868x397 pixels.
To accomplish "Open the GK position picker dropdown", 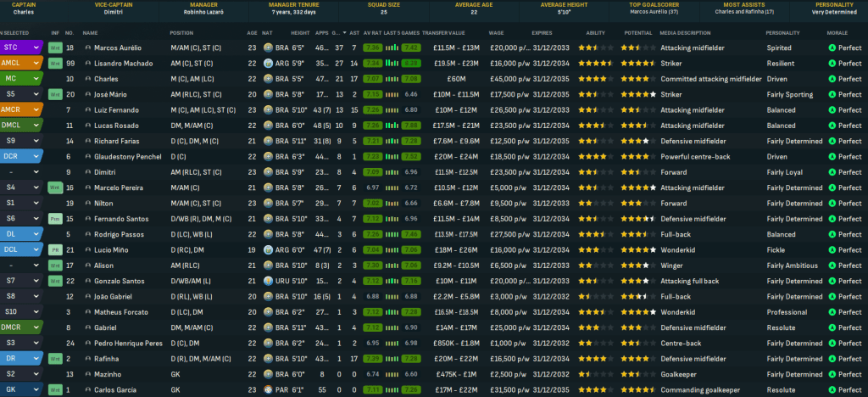I will click(37, 389).
